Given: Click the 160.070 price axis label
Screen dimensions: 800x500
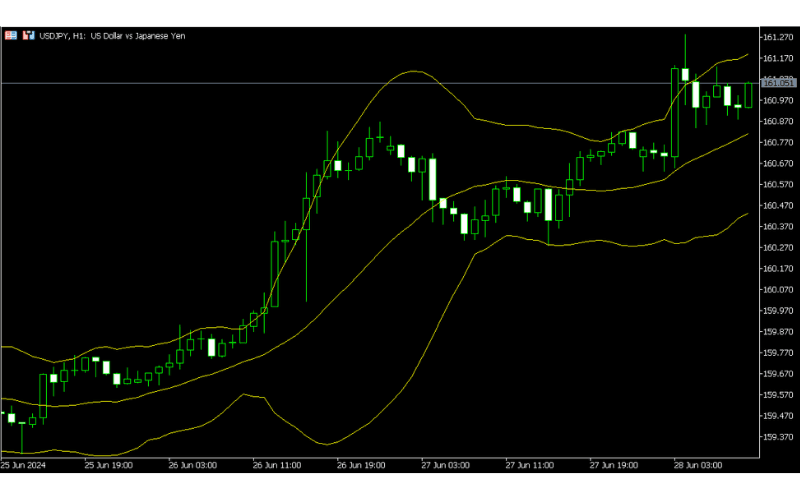Looking at the screenshot, I should [777, 290].
